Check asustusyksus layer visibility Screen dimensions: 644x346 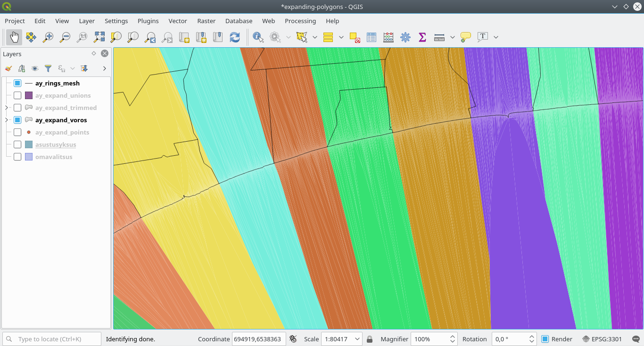coord(17,144)
